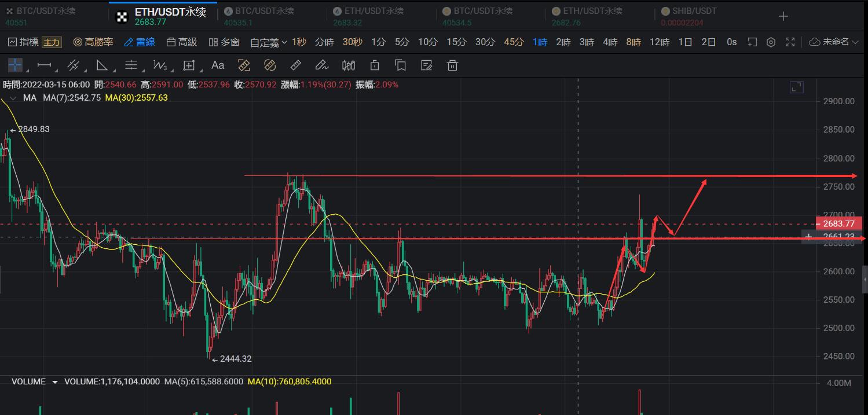Choose the 30秒 interval
The image size is (868, 415).
click(352, 42)
